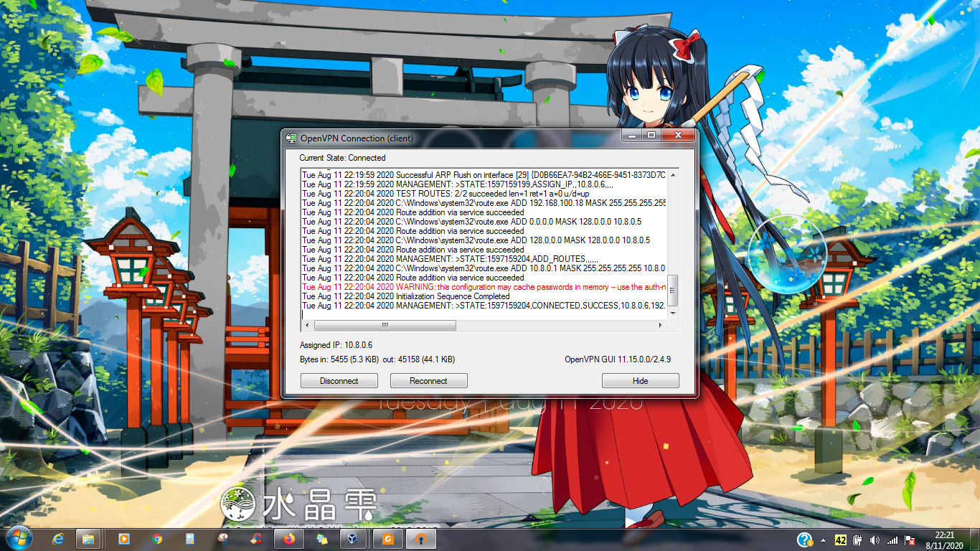Switch to VirtualBox in the taskbar
The height and width of the screenshot is (551, 980).
[352, 539]
